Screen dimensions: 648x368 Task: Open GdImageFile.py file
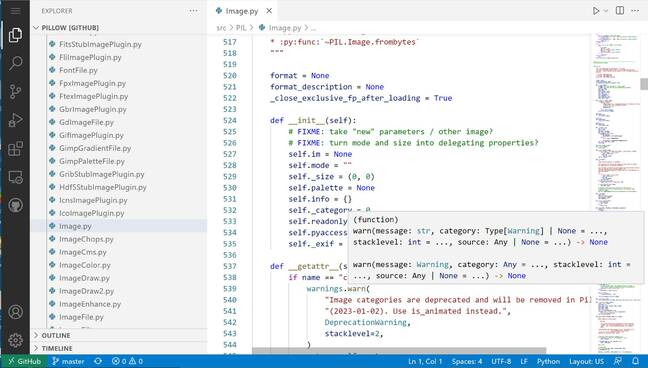86,122
